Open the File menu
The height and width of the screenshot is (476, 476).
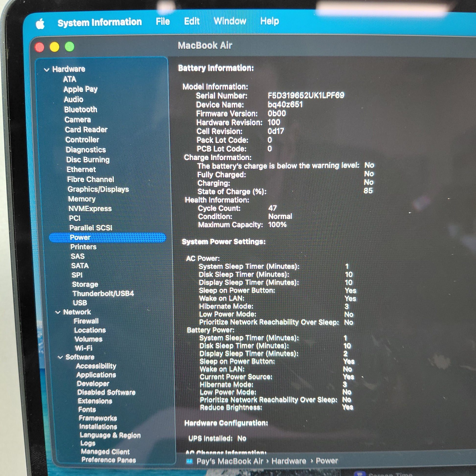[x=163, y=22]
